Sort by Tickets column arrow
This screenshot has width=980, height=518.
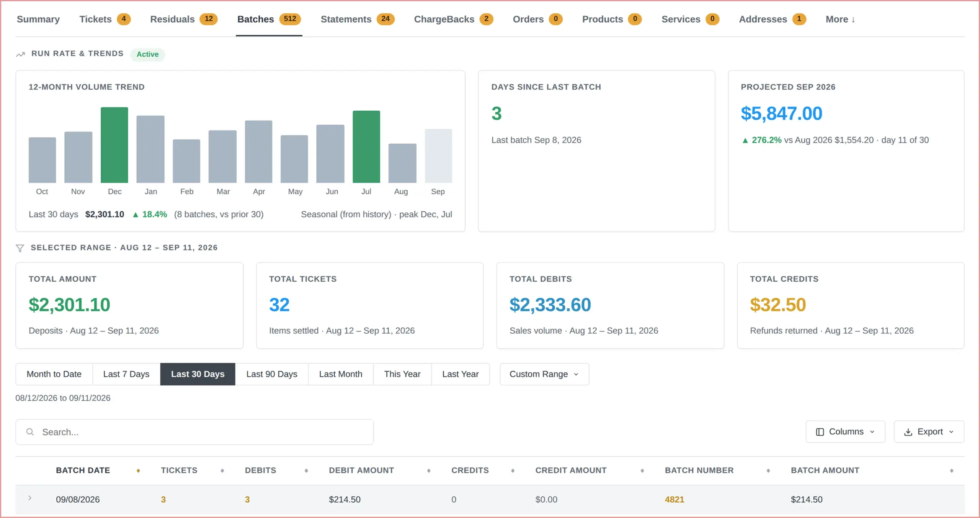coord(222,470)
